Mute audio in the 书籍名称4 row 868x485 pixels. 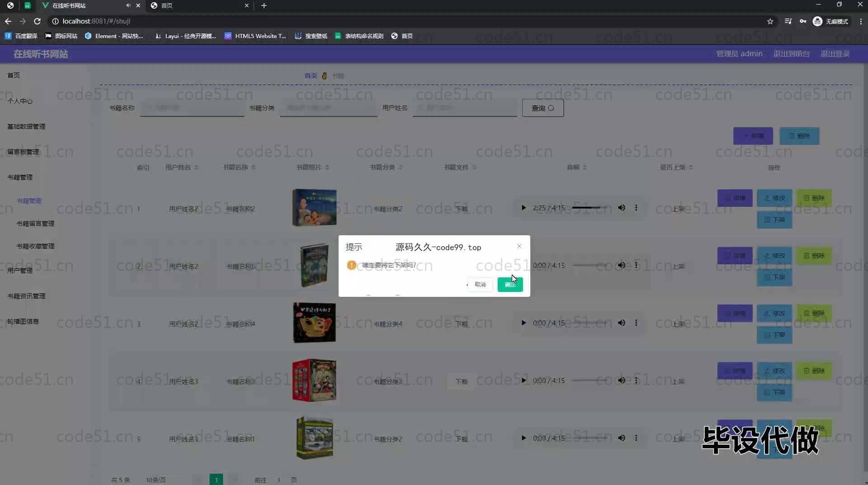tap(622, 323)
